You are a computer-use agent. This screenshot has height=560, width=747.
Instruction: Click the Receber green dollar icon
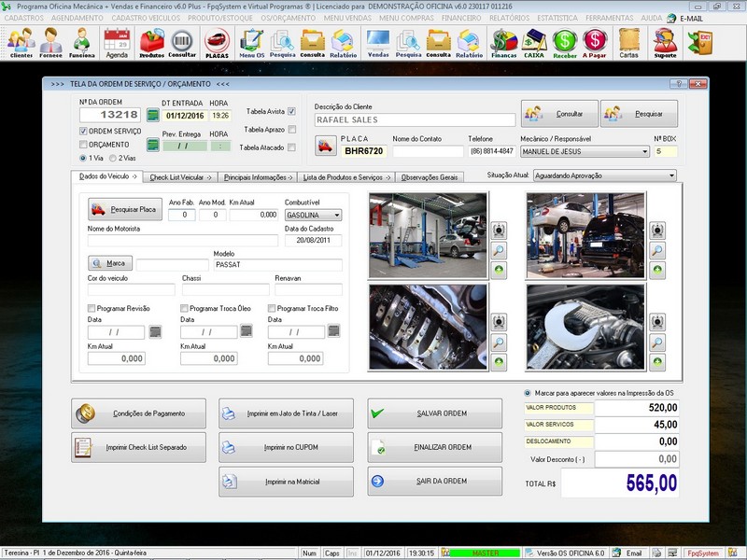coord(564,41)
